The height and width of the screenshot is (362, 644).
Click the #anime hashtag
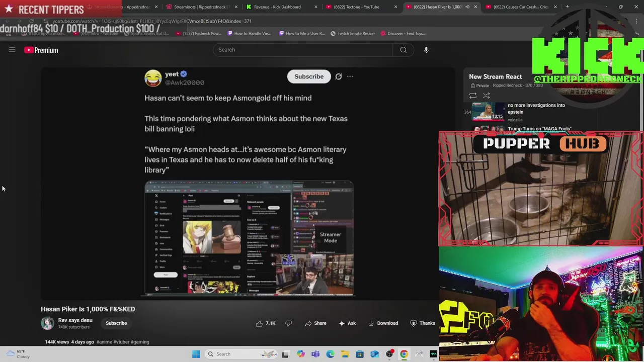(104, 342)
